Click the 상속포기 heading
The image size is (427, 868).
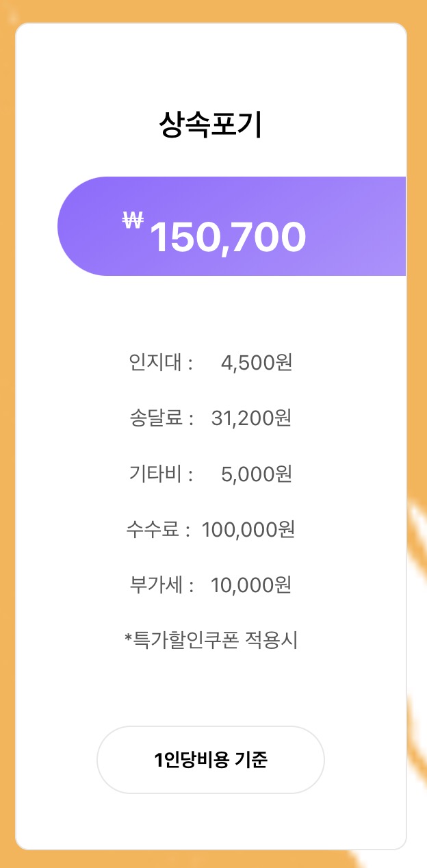[x=211, y=125]
